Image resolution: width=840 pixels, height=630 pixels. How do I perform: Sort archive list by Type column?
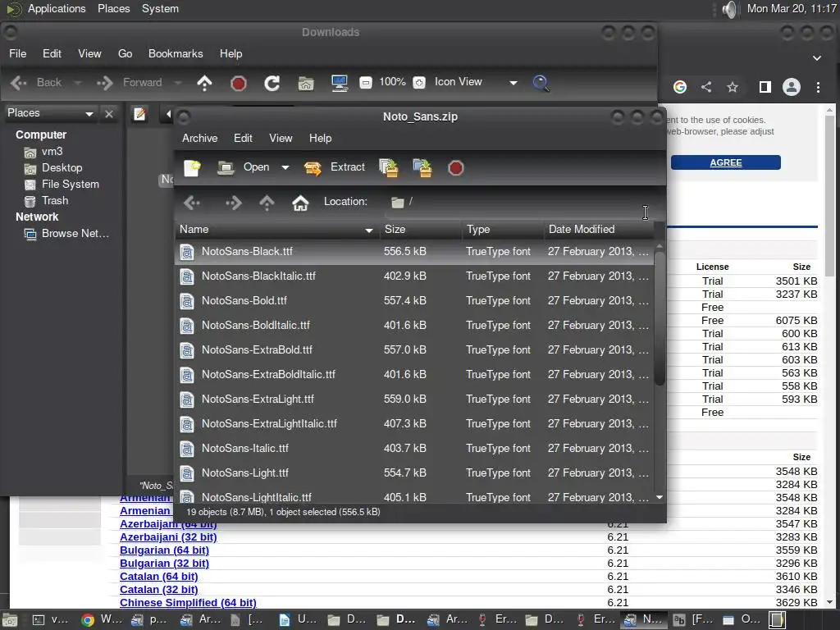pyautogui.click(x=503, y=230)
